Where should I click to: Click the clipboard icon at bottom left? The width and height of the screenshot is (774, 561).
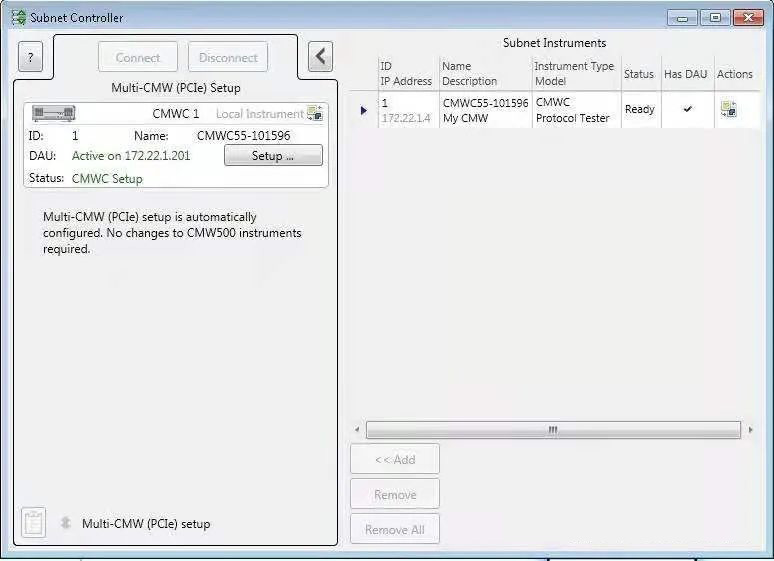tap(34, 522)
